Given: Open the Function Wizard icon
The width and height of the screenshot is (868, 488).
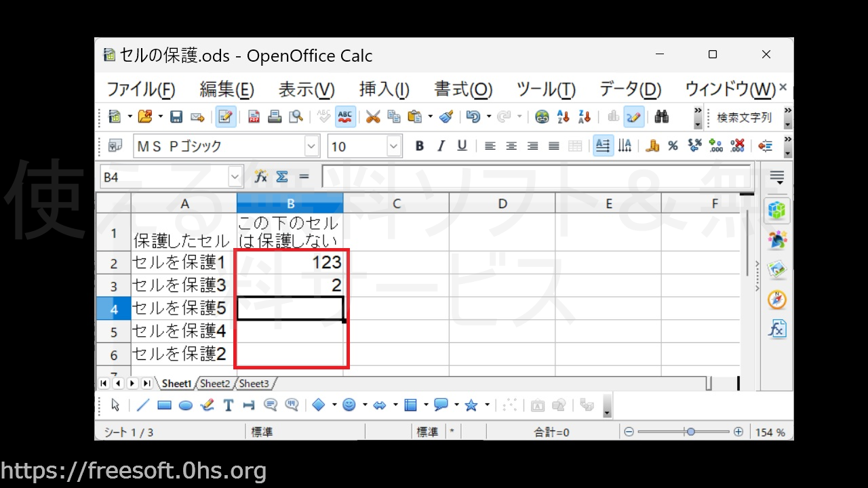Looking at the screenshot, I should [260, 177].
